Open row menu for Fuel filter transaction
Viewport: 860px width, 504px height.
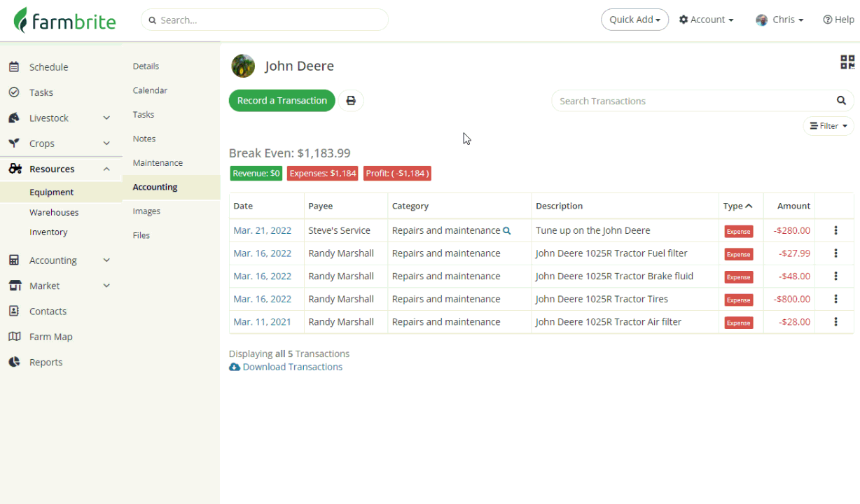(835, 253)
